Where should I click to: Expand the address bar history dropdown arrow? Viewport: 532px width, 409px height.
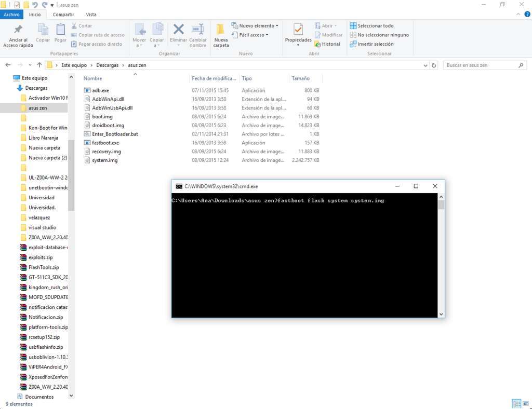click(x=425, y=65)
